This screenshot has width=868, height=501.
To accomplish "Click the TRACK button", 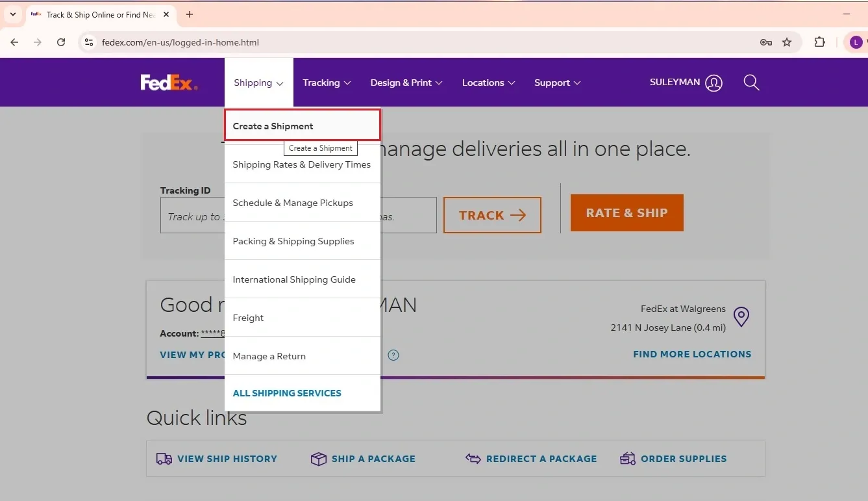I will [x=492, y=215].
